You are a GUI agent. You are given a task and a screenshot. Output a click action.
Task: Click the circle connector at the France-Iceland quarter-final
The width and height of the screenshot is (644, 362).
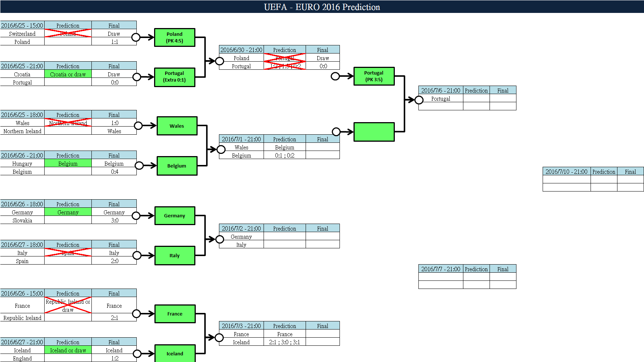click(x=219, y=338)
